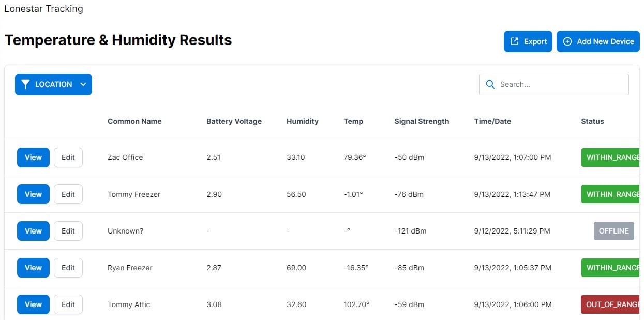
Task: View the Zac Office device
Action: [x=33, y=157]
